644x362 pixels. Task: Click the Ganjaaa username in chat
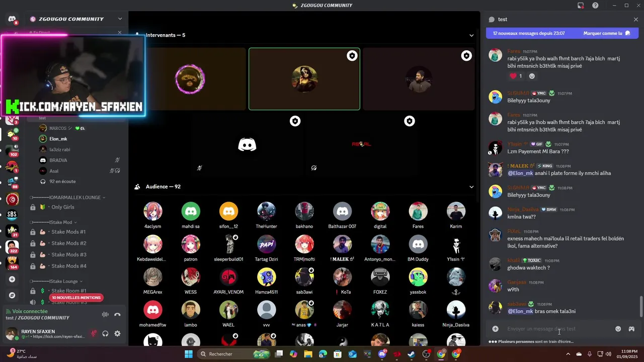[x=517, y=283]
